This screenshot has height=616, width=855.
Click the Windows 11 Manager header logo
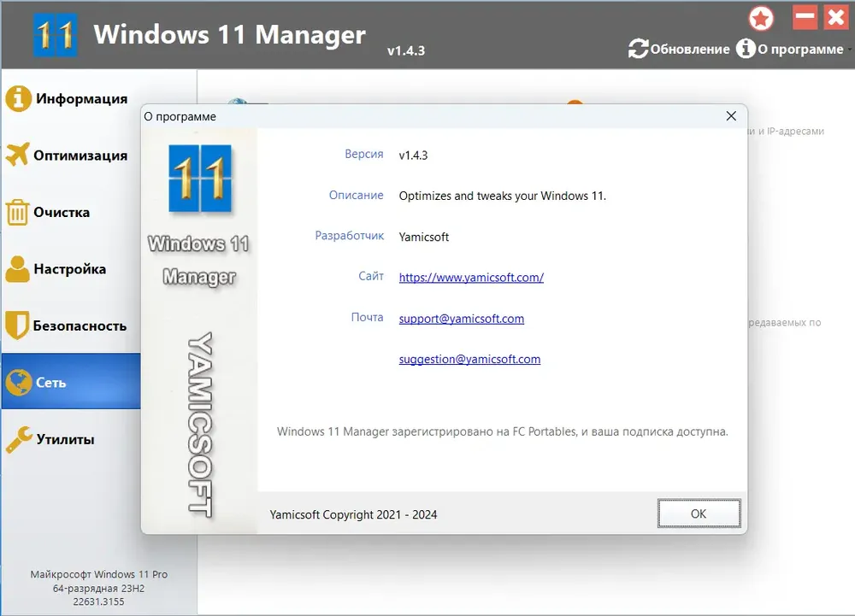pos(55,35)
